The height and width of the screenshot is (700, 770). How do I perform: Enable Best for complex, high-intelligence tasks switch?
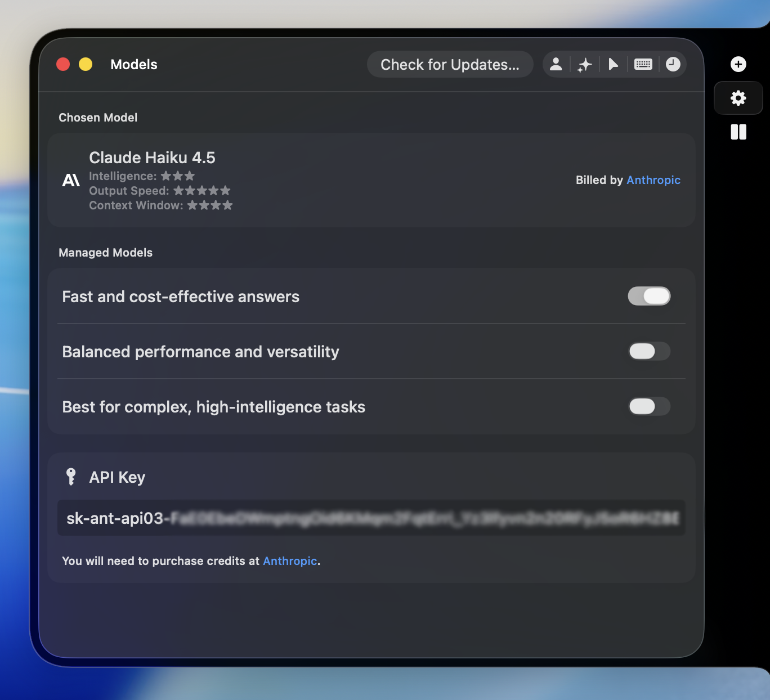coord(649,406)
